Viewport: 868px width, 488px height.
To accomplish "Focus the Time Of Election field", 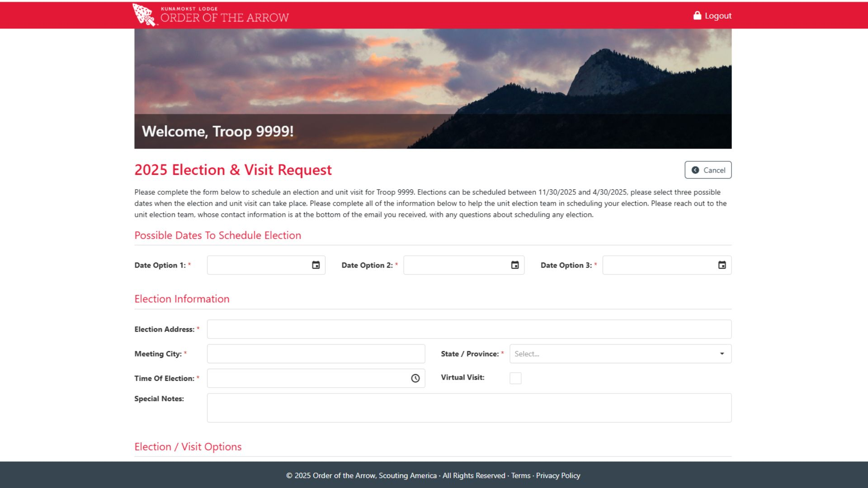I will (x=307, y=379).
